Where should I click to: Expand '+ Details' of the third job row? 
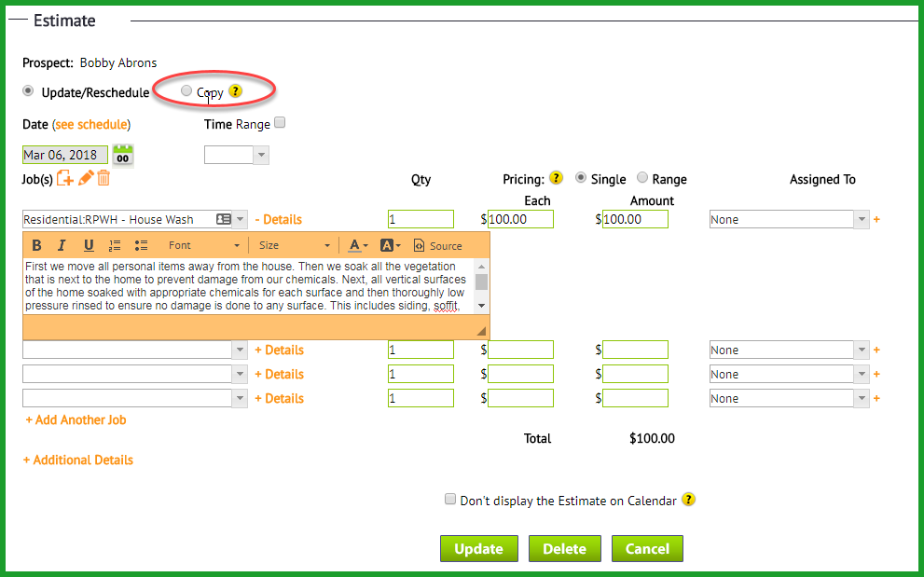click(280, 374)
